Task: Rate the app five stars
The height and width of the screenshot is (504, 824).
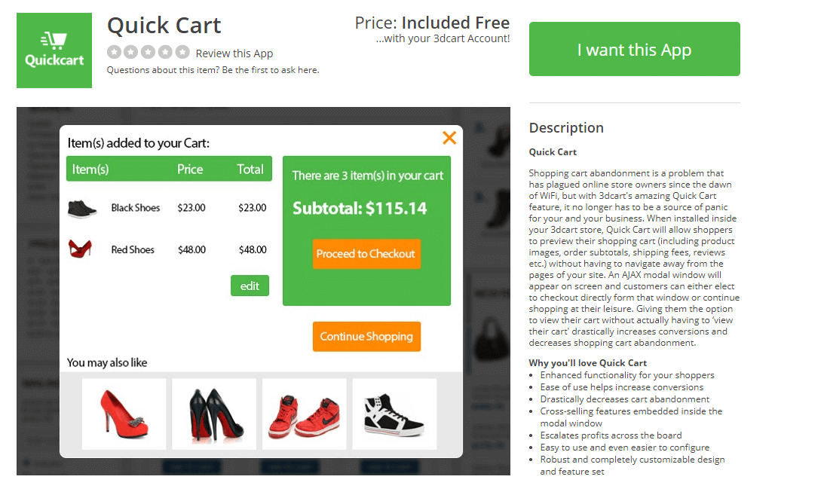Action: [182, 53]
